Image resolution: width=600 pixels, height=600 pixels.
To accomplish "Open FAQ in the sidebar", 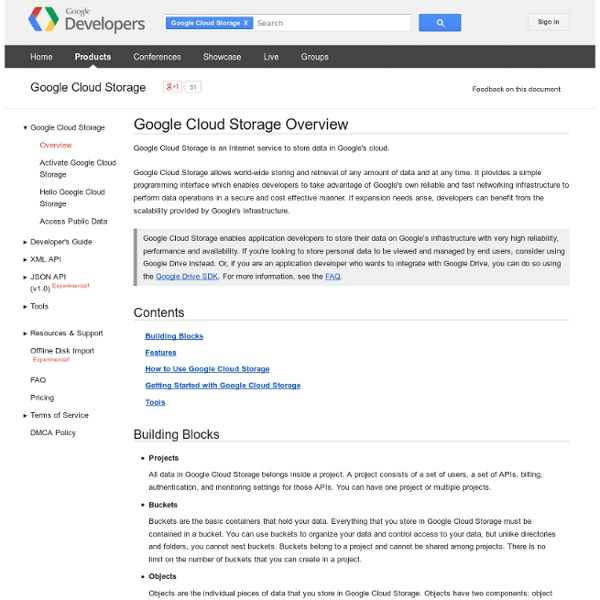I will click(x=38, y=380).
